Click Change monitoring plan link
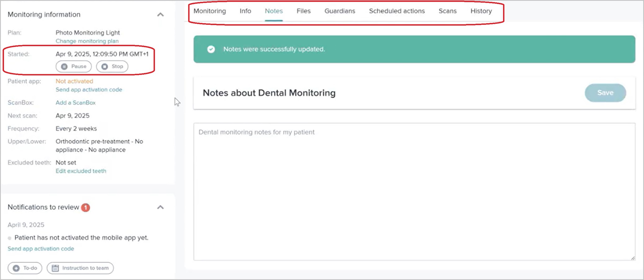Image resolution: width=644 pixels, height=280 pixels. point(87,41)
